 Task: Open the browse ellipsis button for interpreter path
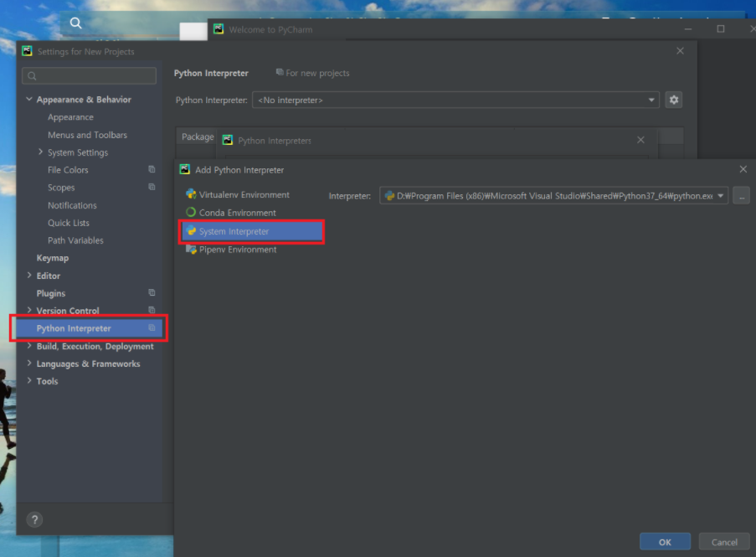(742, 196)
